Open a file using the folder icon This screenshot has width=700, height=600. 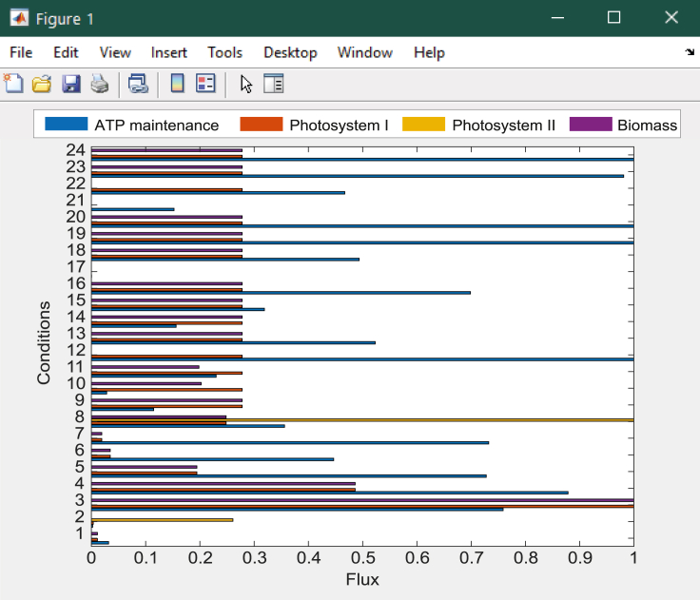tap(42, 84)
